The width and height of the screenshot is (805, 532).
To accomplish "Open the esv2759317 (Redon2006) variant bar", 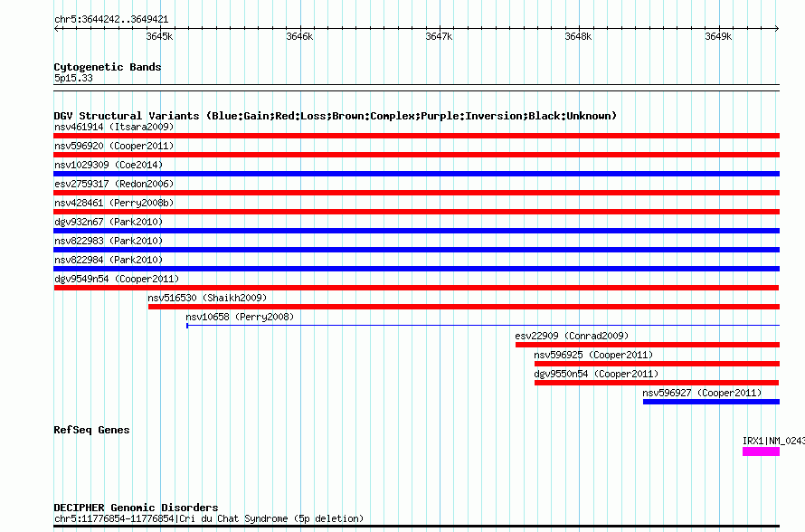I will coord(416,193).
